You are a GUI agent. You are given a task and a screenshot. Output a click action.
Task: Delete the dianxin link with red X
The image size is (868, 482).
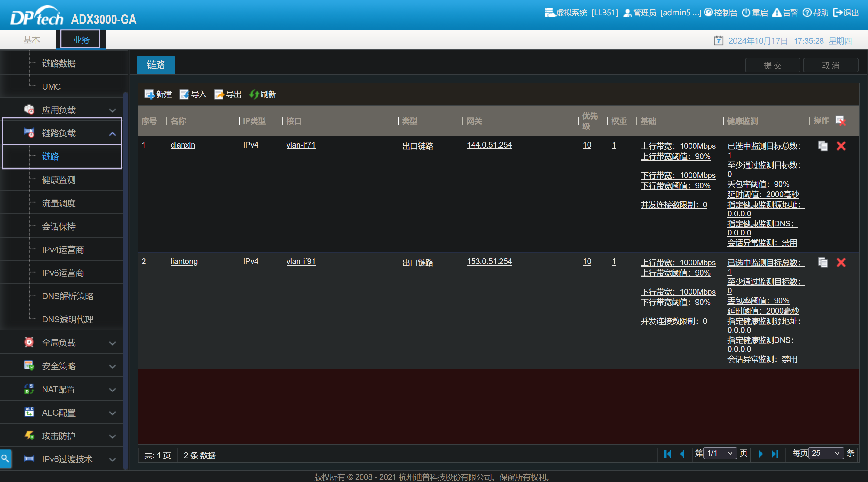[x=841, y=146]
